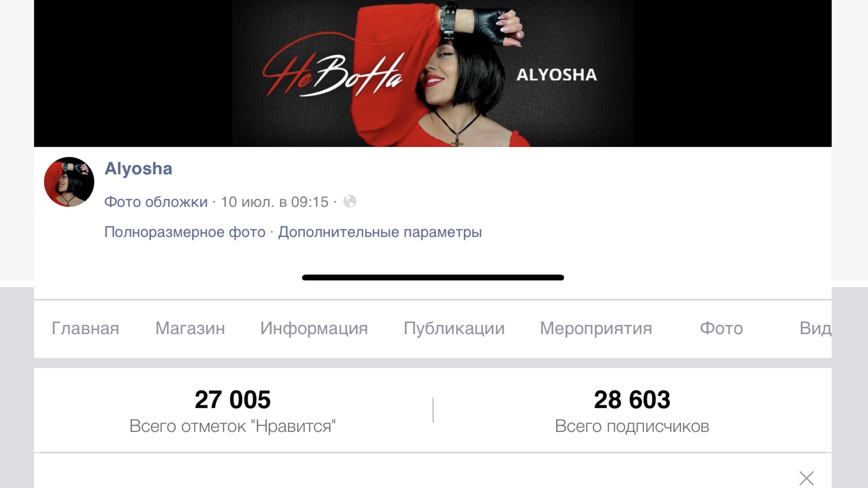Close the panel with the X icon
The width and height of the screenshot is (868, 488).
pyautogui.click(x=806, y=478)
